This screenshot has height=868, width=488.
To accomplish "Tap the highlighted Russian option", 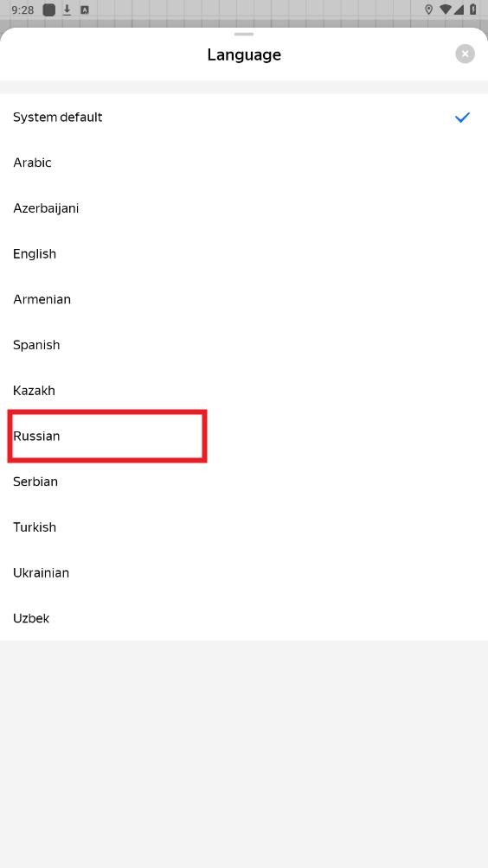I will pos(244,436).
